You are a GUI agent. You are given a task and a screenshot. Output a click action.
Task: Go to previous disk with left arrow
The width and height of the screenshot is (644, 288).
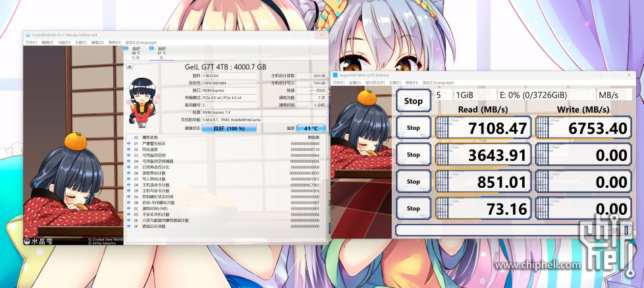[129, 67]
